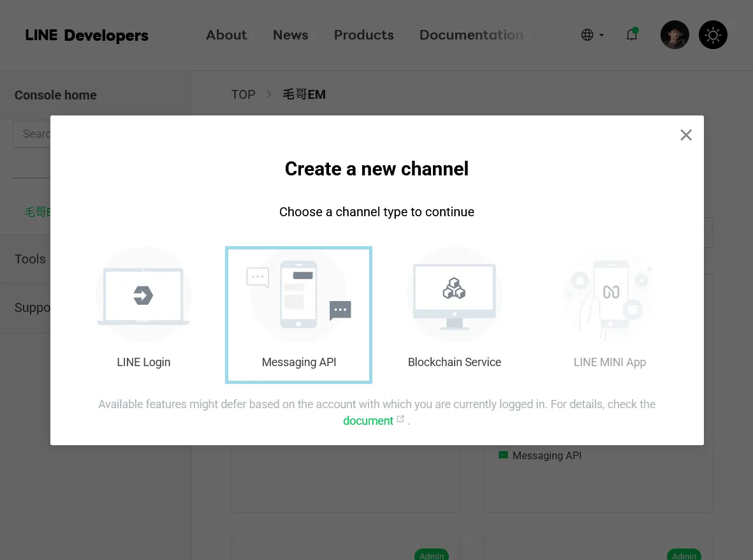Open the document link in the dialog

(x=368, y=421)
